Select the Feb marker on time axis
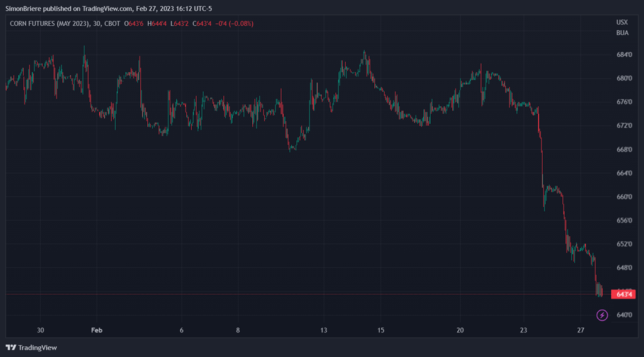This screenshot has width=644, height=357. click(x=96, y=330)
